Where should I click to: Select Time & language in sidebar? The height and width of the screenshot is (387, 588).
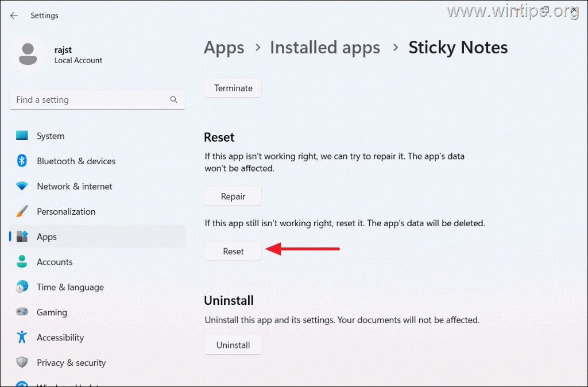pos(97,287)
